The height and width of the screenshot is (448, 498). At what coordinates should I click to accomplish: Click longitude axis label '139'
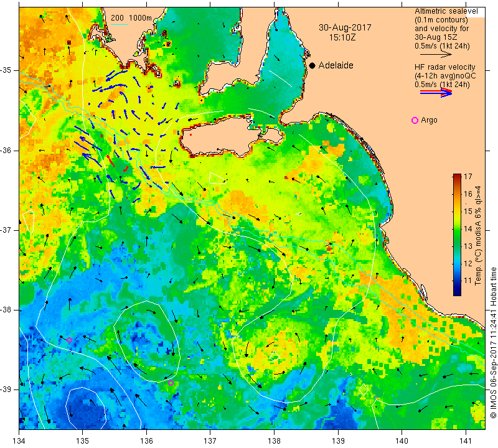point(338,441)
